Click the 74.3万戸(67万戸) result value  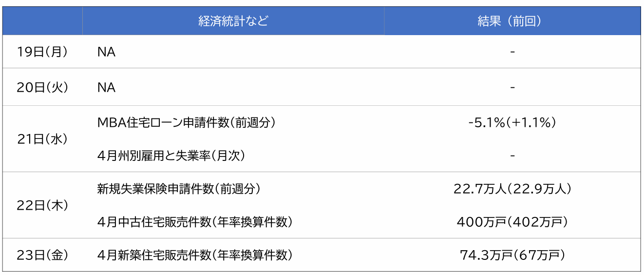pyautogui.click(x=512, y=255)
